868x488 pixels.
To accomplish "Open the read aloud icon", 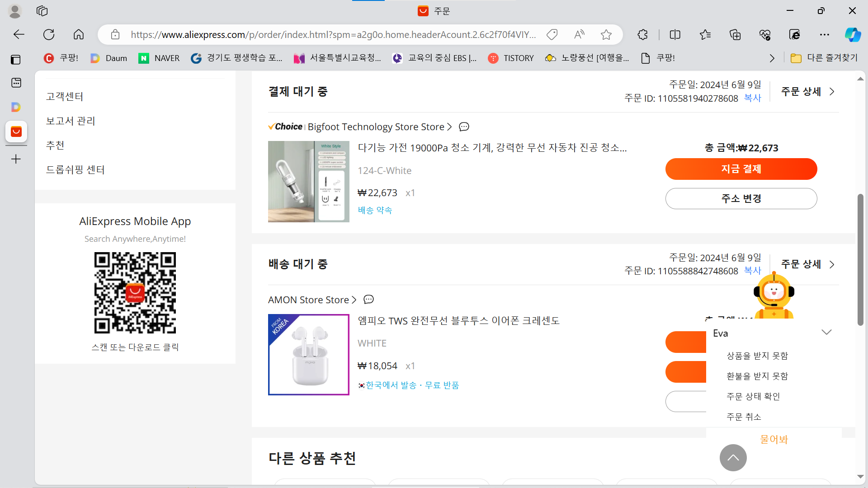I will (579, 35).
